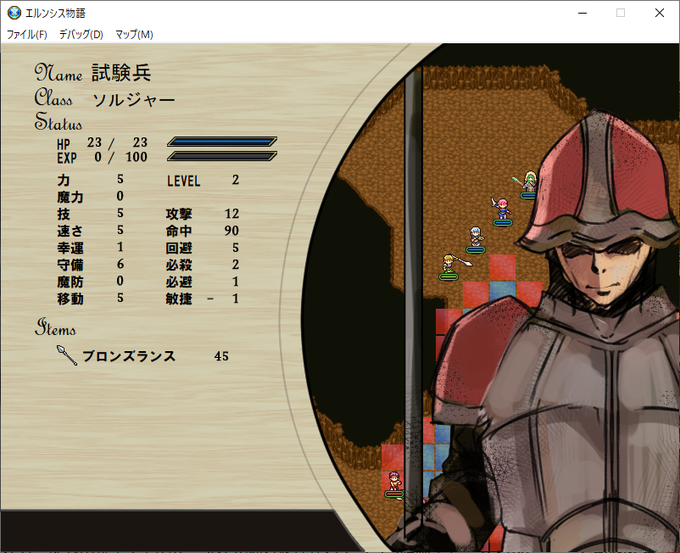Screen dimensions: 680x553
Task: Click the HP label
Action: click(x=63, y=144)
